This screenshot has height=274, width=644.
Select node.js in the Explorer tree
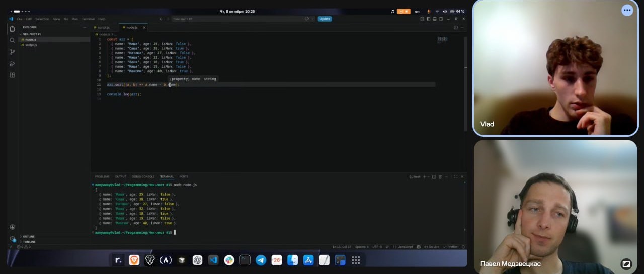[54, 39]
